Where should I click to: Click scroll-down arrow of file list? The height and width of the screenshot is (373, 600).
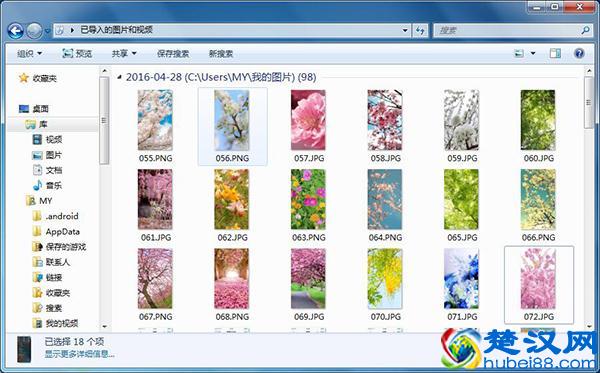pos(589,327)
